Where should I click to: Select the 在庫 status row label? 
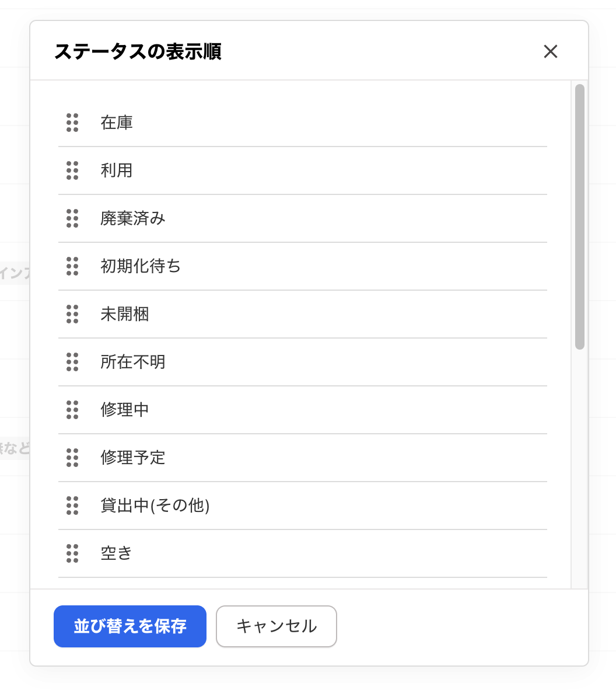coord(117,123)
